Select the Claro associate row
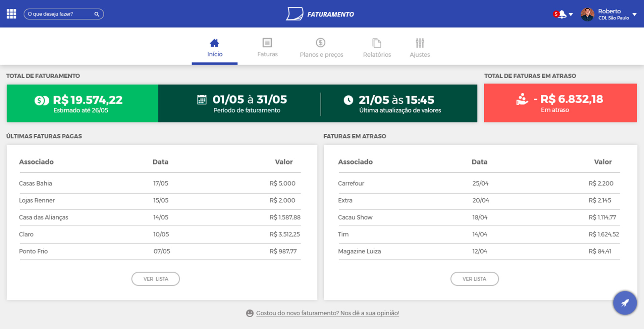Image resolution: width=644 pixels, height=329 pixels. [x=160, y=235]
